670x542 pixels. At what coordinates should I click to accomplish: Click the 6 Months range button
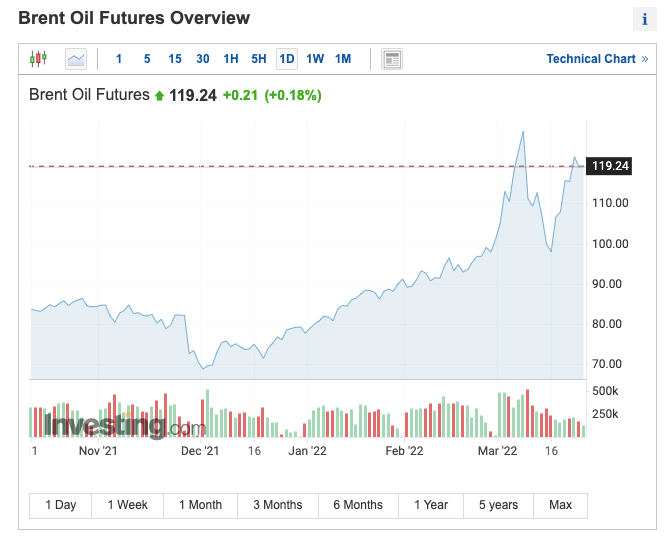coord(358,505)
